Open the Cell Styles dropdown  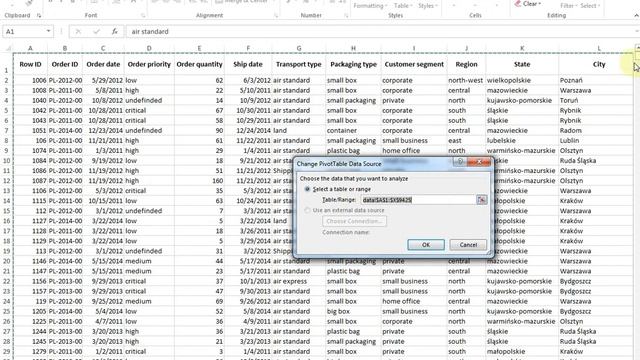click(x=428, y=6)
